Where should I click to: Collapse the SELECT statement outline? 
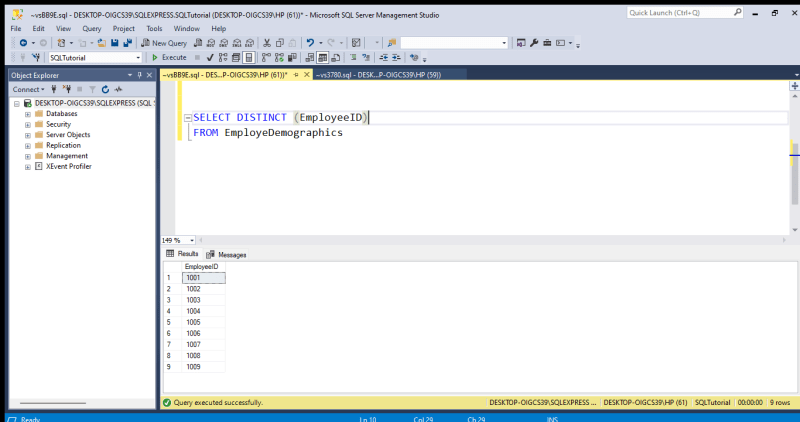pyautogui.click(x=188, y=118)
